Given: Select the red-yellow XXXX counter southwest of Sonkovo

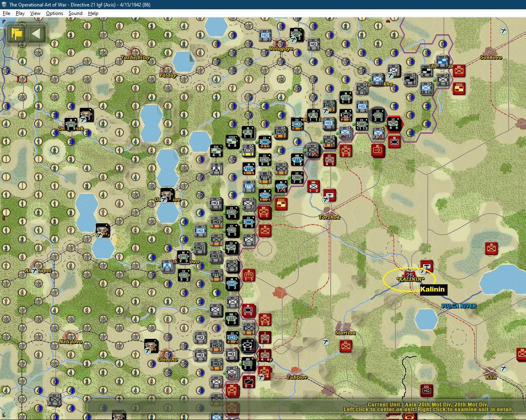Looking at the screenshot, I should 459,88.
